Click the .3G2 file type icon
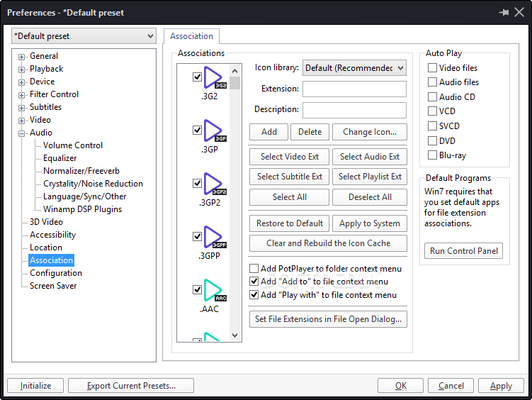This screenshot has width=532, height=400. 215,77
